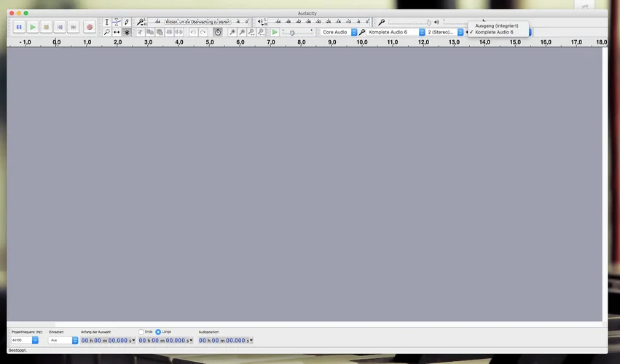This screenshot has height=364, width=620.
Task: Toggle the Sync-Lock clock icon
Action: click(x=218, y=32)
